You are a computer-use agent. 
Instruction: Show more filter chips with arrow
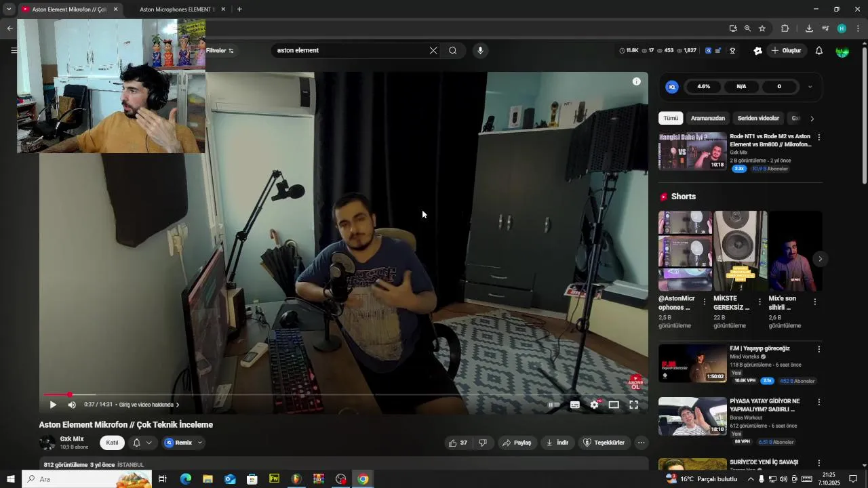812,119
